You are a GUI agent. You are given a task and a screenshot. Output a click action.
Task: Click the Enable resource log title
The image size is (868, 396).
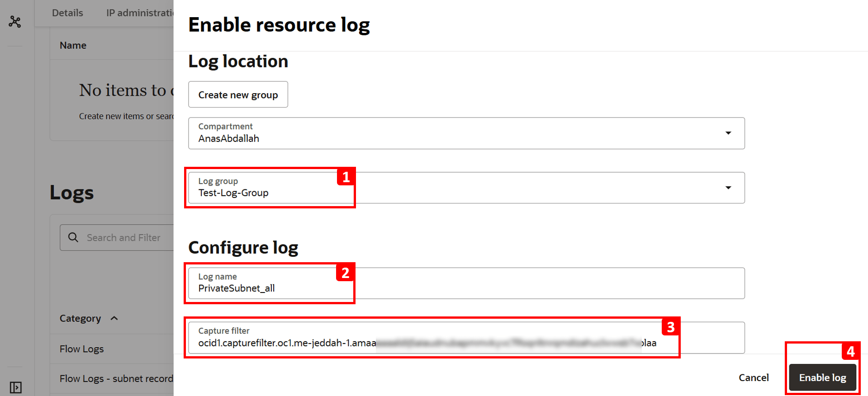pyautogui.click(x=279, y=25)
